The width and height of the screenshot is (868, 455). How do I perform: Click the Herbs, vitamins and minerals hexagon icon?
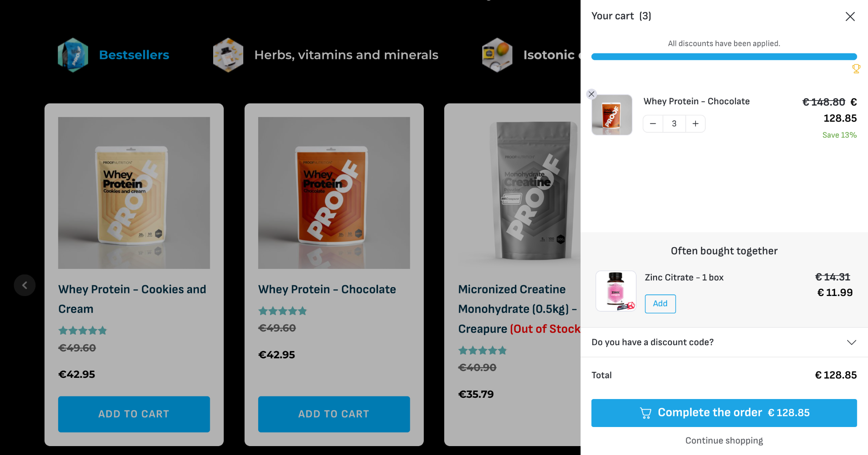(x=228, y=55)
